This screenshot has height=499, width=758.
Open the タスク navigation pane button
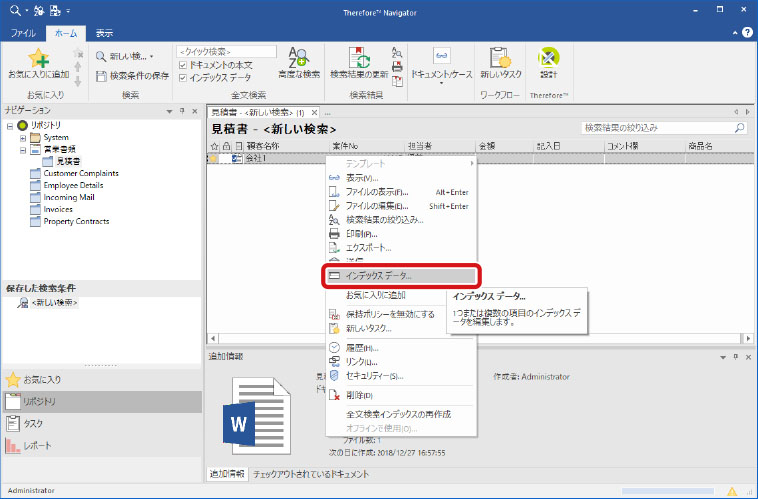(33, 423)
